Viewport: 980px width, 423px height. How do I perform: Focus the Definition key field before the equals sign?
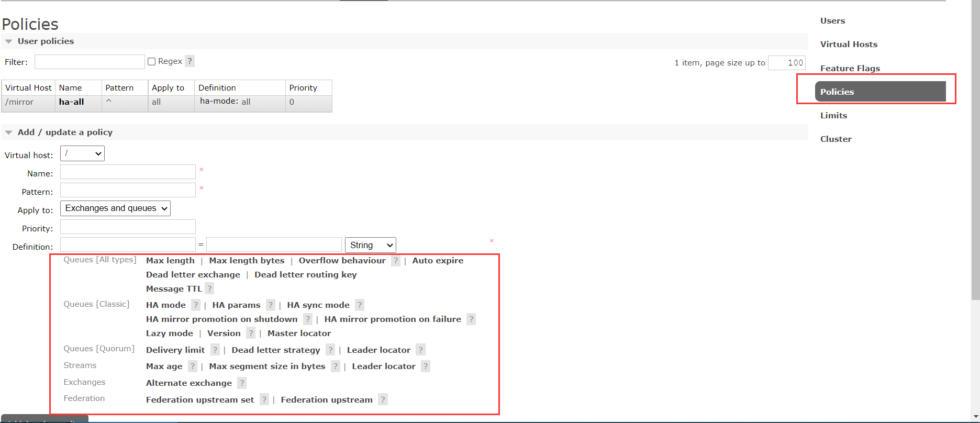pyautogui.click(x=128, y=244)
